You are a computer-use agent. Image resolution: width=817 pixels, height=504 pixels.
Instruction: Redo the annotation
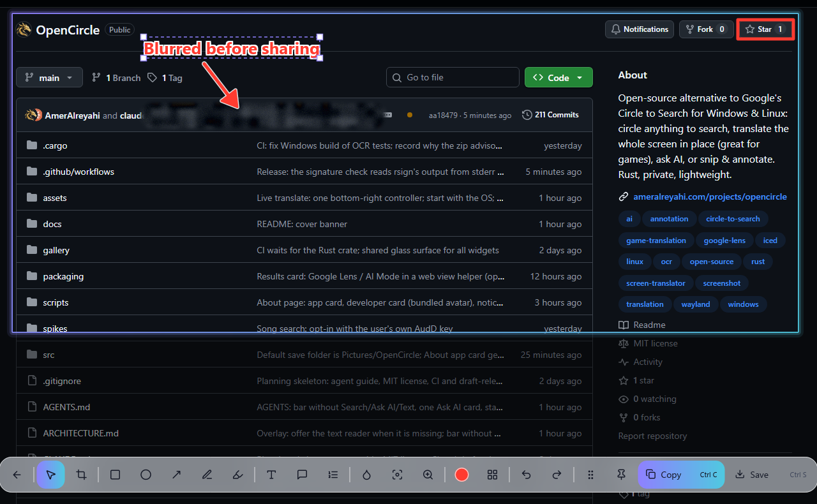pyautogui.click(x=557, y=475)
